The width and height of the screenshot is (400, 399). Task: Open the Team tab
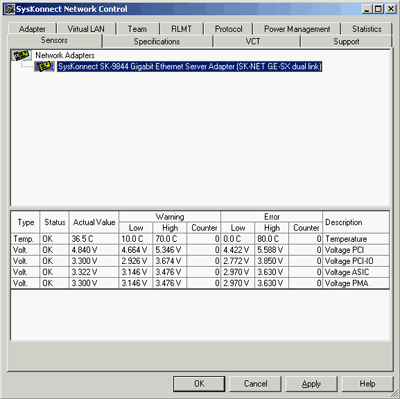point(137,29)
